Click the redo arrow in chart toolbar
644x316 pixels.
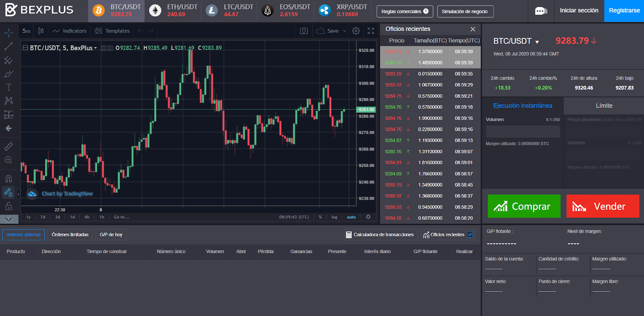pyautogui.click(x=151, y=31)
